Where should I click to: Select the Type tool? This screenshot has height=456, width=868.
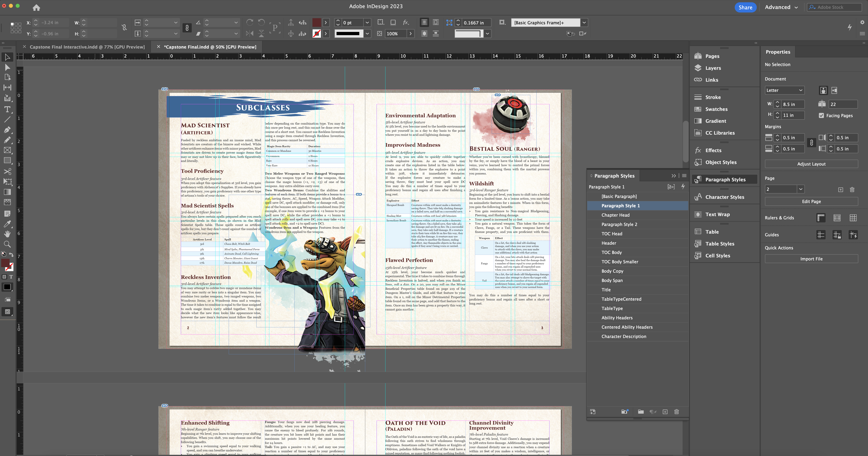(x=7, y=109)
